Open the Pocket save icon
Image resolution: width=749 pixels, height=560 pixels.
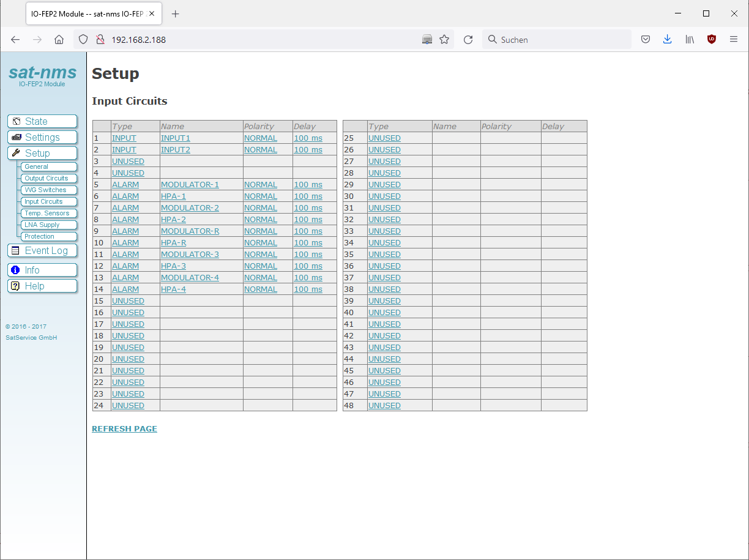[645, 40]
